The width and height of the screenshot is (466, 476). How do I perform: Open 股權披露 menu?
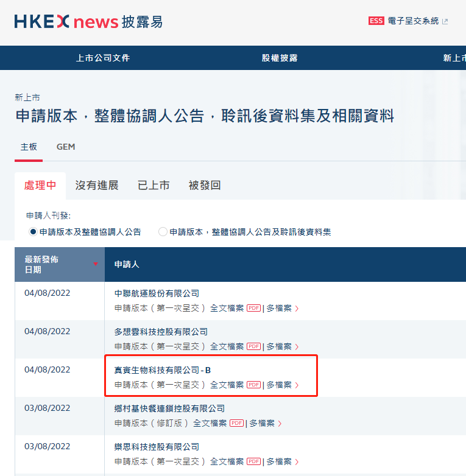pyautogui.click(x=280, y=58)
